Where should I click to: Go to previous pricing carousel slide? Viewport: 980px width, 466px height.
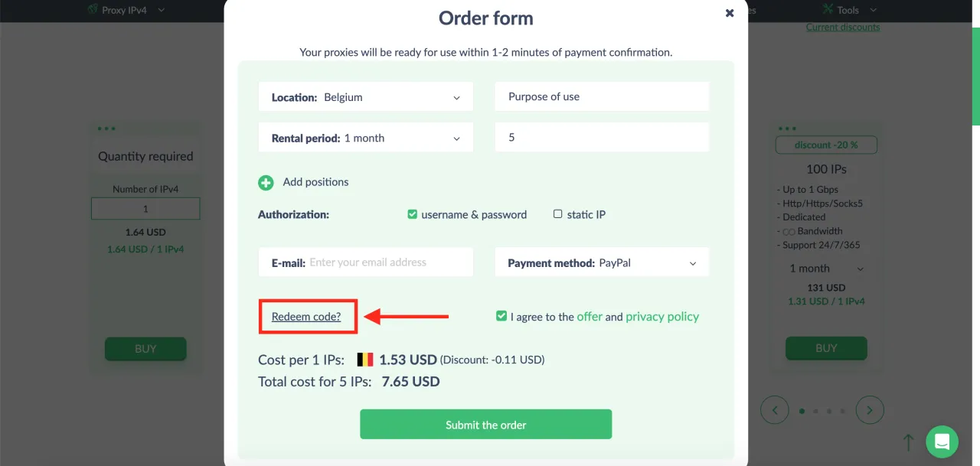click(775, 410)
